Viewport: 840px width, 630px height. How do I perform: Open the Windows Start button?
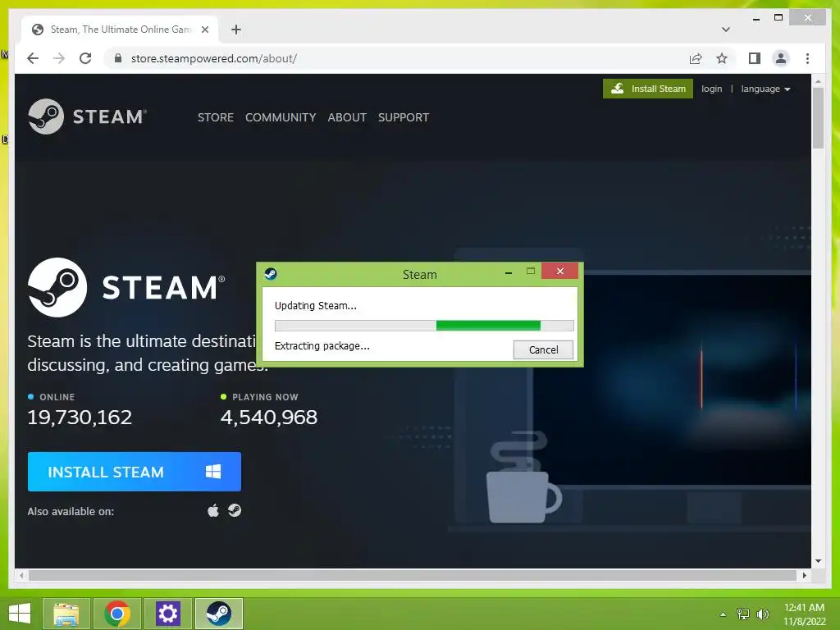coord(20,614)
